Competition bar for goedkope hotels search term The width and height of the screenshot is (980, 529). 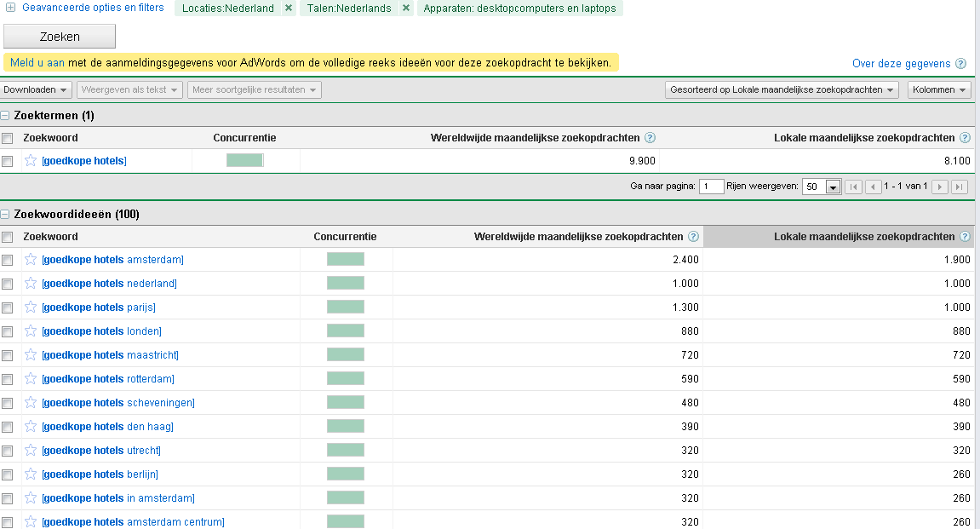(245, 161)
